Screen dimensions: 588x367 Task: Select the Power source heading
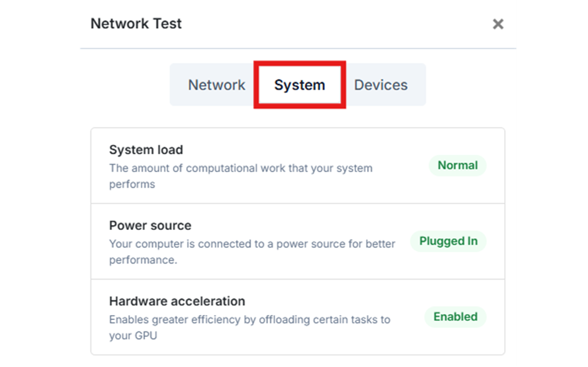click(150, 225)
